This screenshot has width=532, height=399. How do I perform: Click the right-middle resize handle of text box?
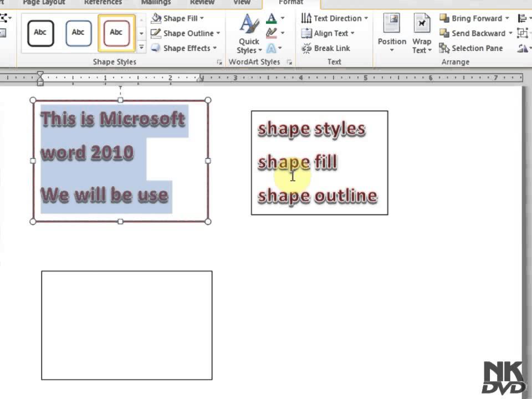(208, 161)
